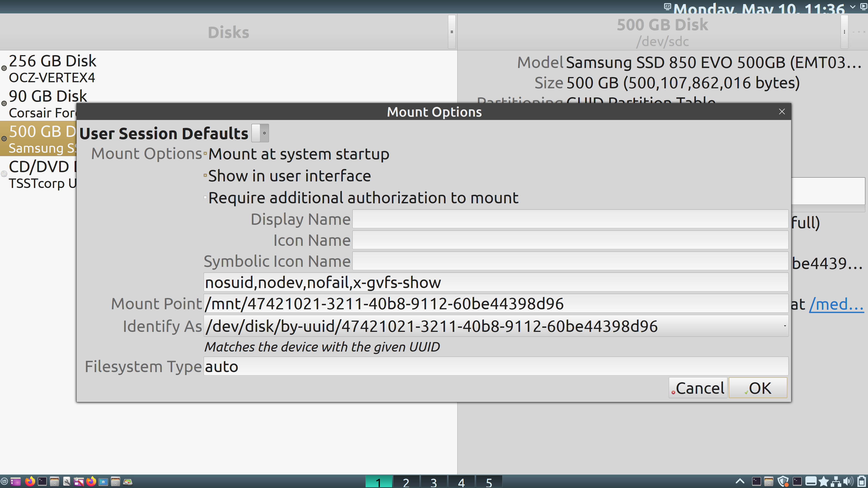Click the Filesystem Type field
The image size is (868, 488).
click(x=496, y=366)
